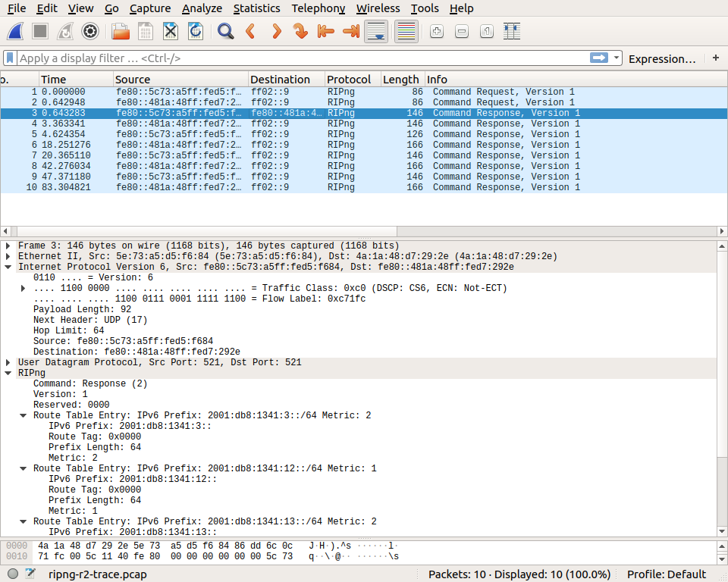
Task: Select packet 10 at time 83.304821
Action: tap(363, 187)
